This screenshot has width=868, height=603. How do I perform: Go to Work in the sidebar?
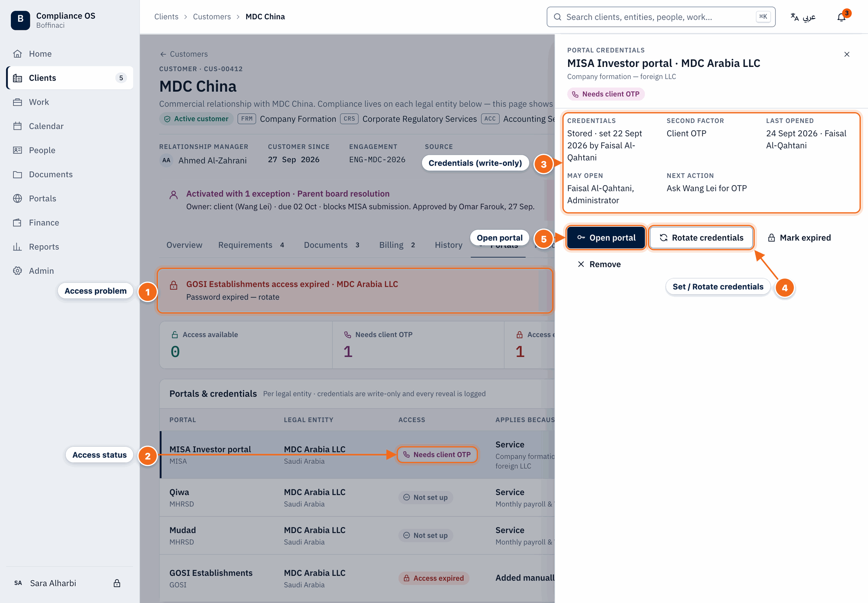(69, 102)
